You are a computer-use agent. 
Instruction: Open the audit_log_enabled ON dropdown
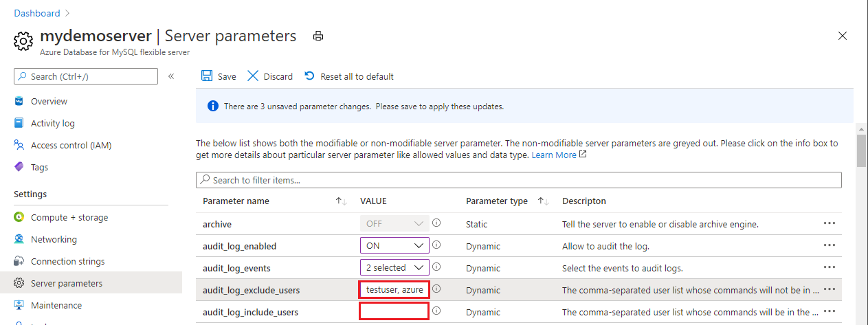coord(394,245)
